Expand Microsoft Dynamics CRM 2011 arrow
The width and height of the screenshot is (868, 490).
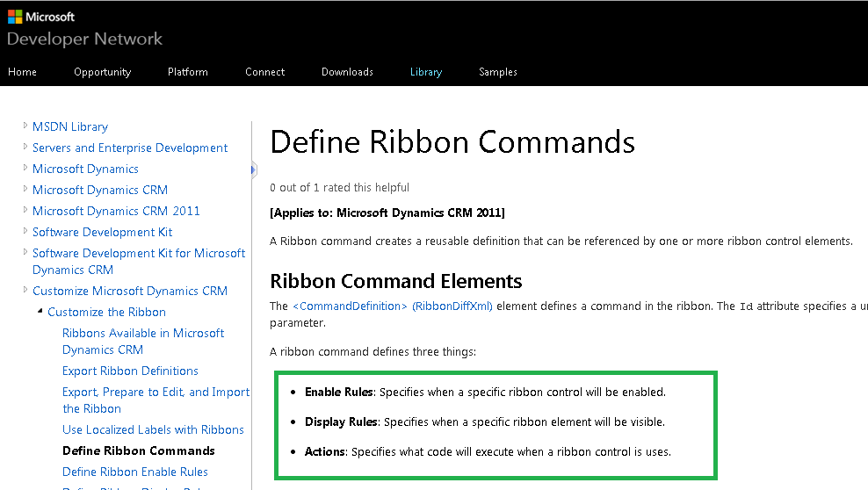tap(25, 210)
